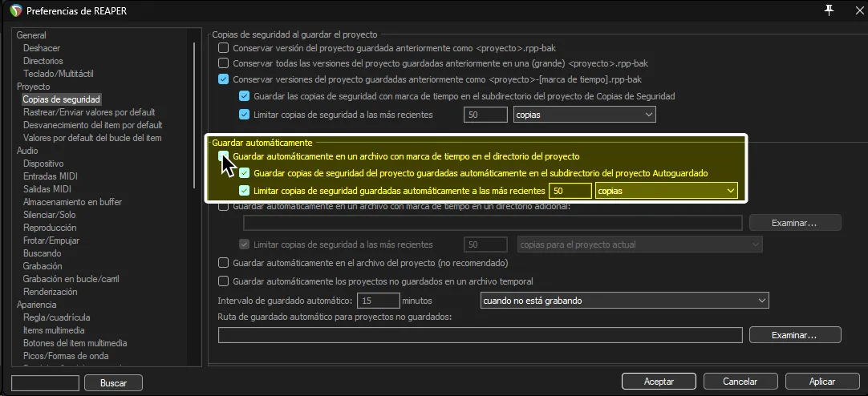Select Frotar/Empujar in the preferences tree

click(51, 240)
